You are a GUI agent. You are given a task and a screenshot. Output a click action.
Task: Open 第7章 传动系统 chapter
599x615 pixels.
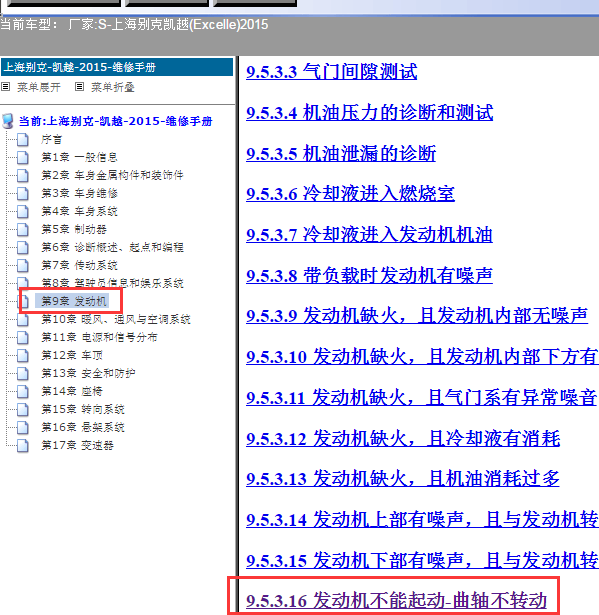[79, 266]
